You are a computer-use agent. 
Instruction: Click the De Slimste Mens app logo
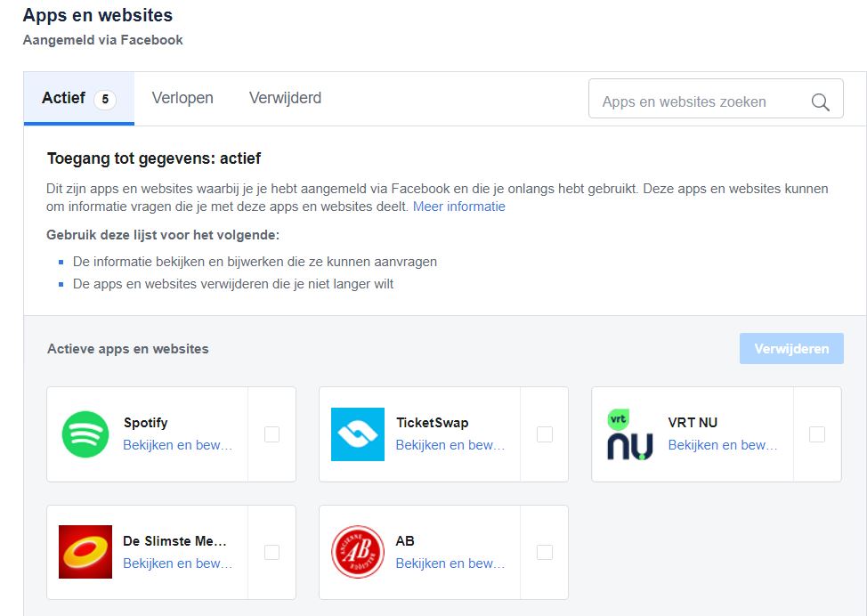pyautogui.click(x=85, y=552)
